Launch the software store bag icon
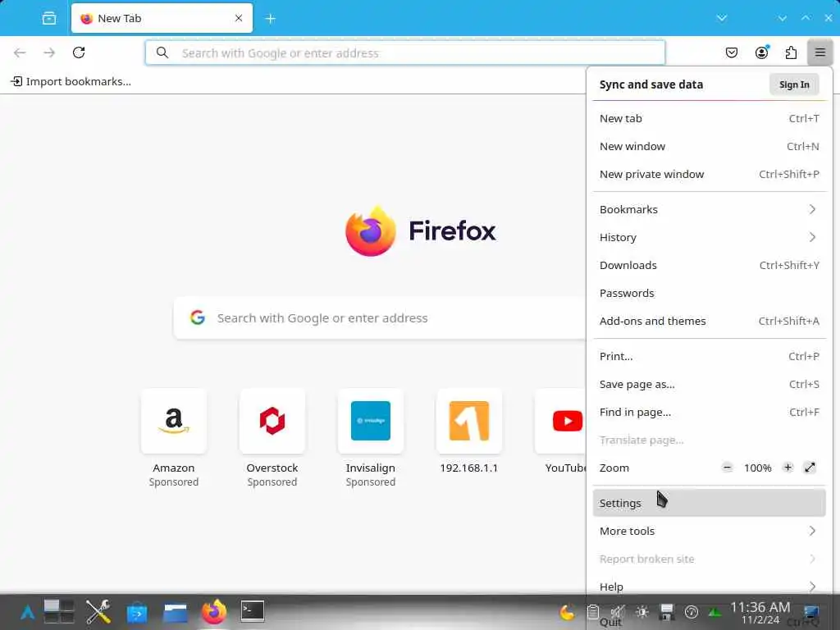 (137, 612)
